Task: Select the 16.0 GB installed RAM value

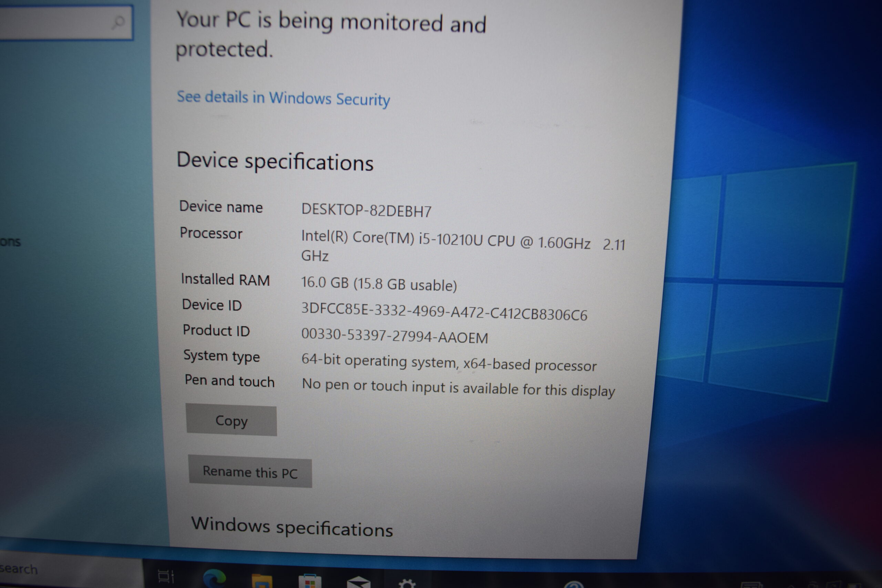Action: coord(379,284)
